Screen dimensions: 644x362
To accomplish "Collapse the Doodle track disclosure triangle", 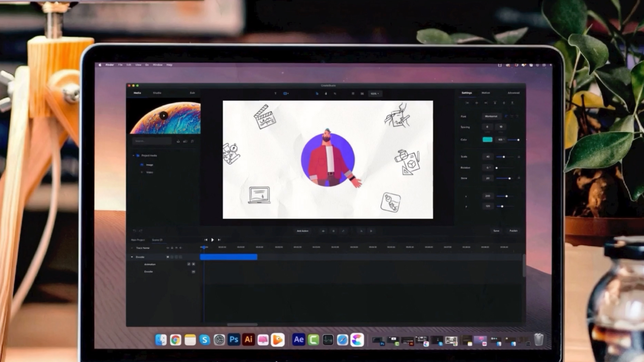I will [132, 257].
